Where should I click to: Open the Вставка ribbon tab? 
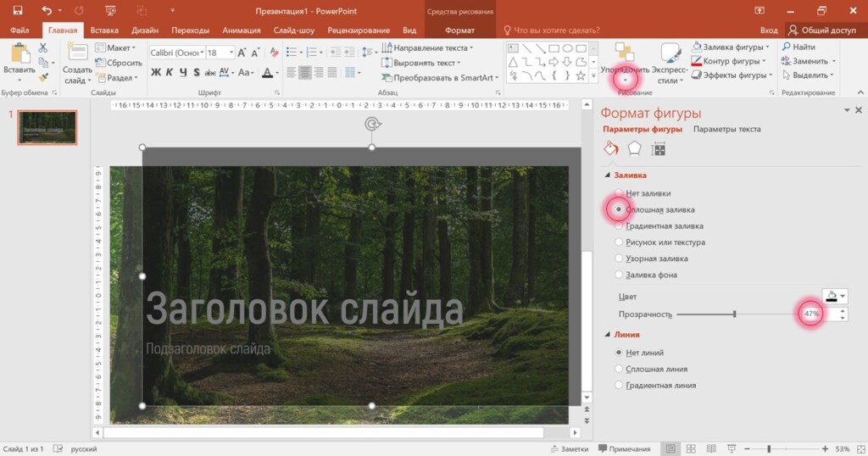click(104, 30)
